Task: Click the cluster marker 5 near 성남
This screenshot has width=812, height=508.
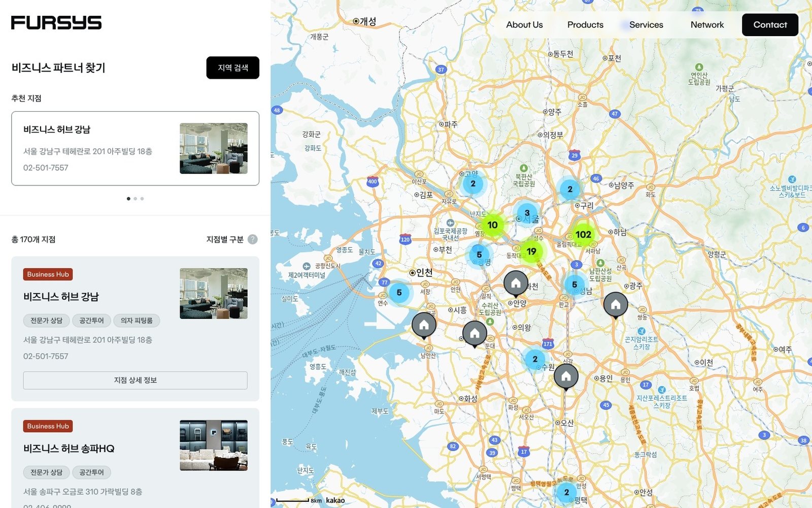Action: 574,284
